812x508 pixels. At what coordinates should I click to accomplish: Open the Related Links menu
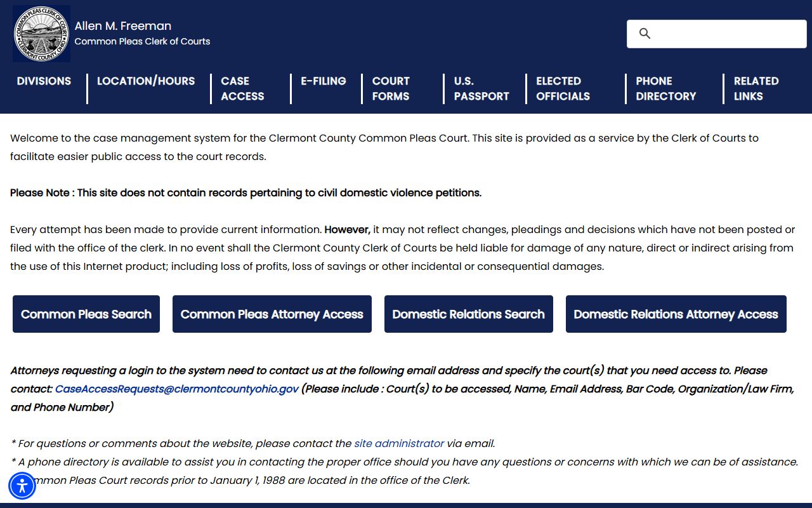click(x=756, y=89)
